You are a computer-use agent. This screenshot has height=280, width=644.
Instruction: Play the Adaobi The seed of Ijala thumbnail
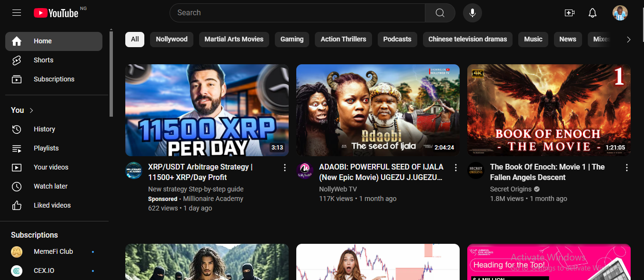tap(378, 110)
